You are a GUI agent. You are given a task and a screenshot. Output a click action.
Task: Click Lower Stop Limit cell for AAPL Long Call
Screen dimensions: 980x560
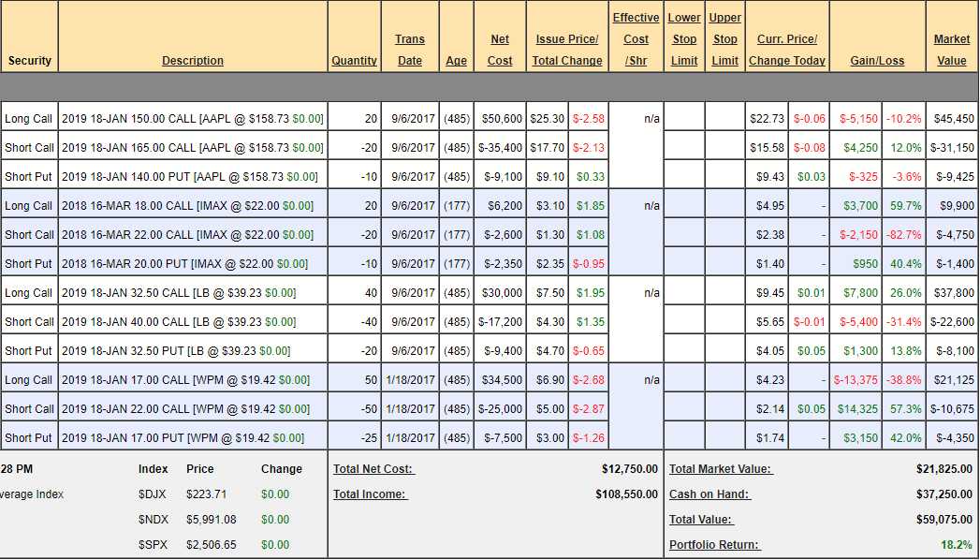[684, 119]
